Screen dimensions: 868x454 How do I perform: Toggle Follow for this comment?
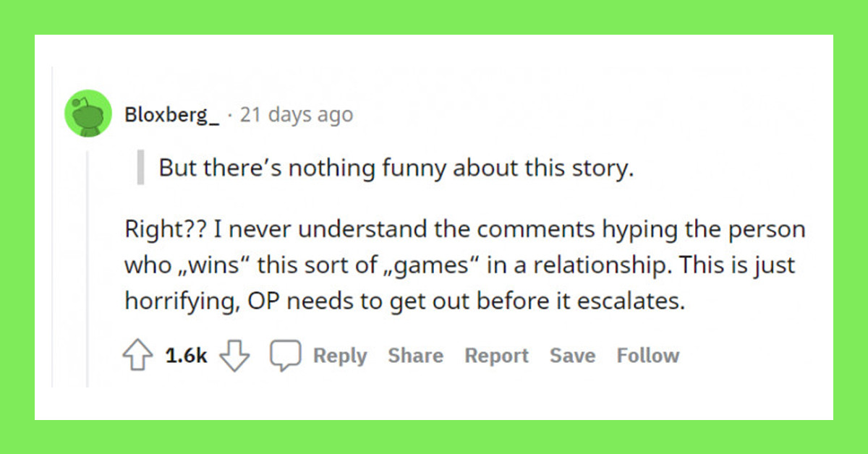coord(647,356)
